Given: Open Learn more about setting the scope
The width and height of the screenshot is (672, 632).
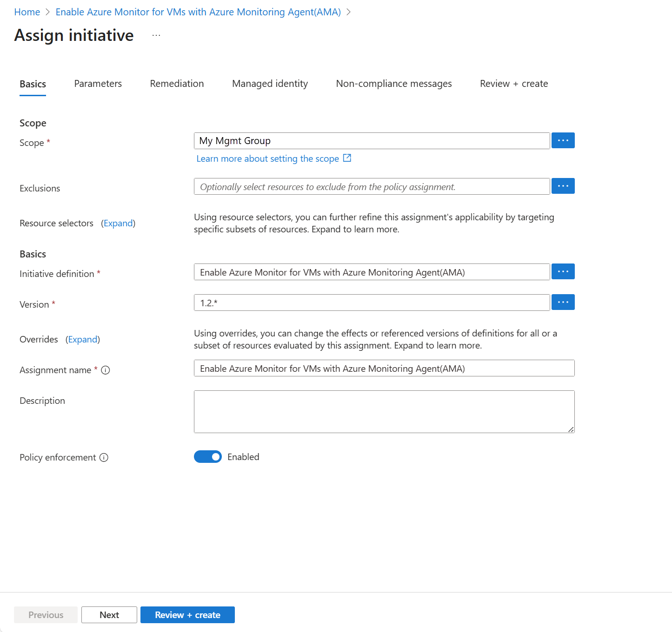Looking at the screenshot, I should (267, 159).
